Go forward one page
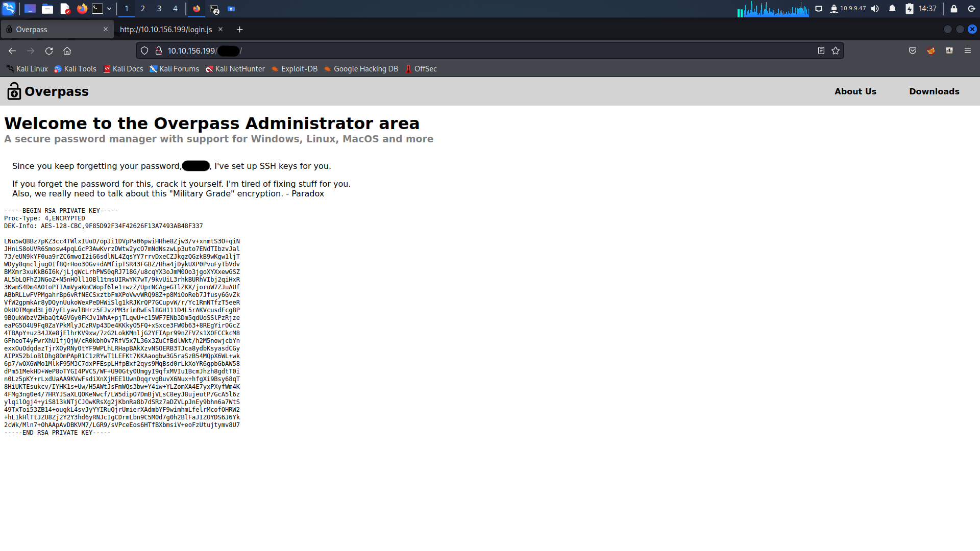This screenshot has height=551, width=980. coord(31,51)
